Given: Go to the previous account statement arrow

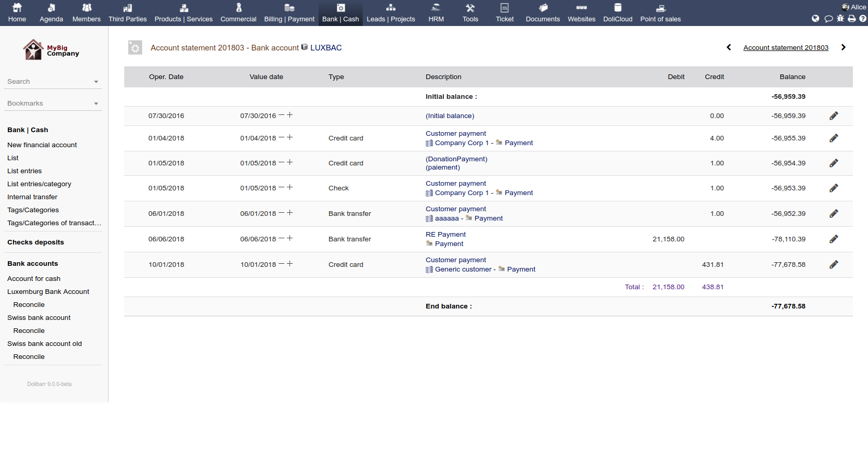Looking at the screenshot, I should pos(729,47).
